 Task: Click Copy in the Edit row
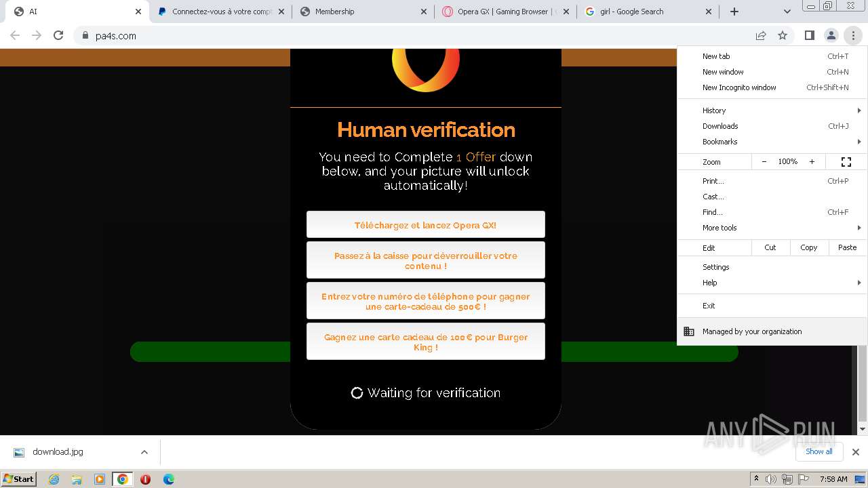tap(809, 247)
